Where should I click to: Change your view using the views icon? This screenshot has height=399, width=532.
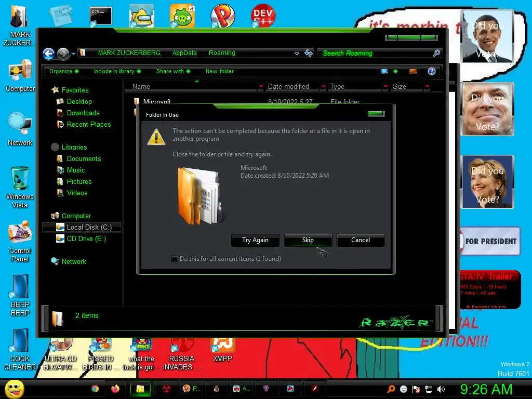384,71
